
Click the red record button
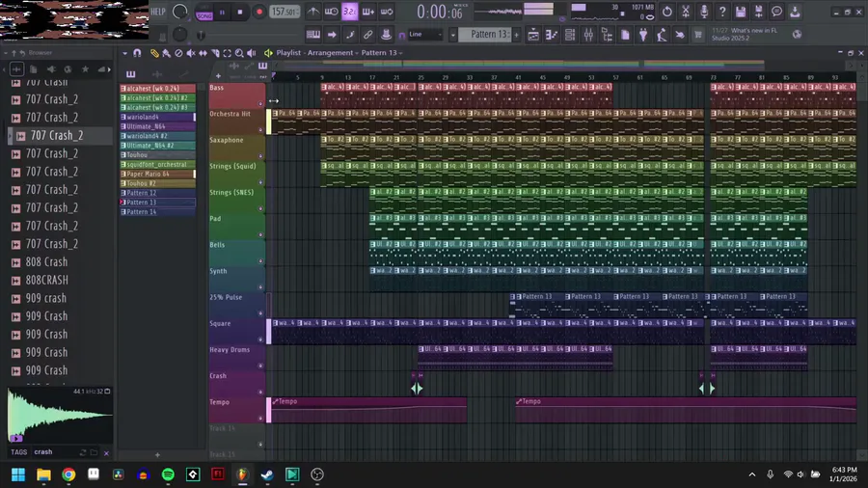click(259, 13)
